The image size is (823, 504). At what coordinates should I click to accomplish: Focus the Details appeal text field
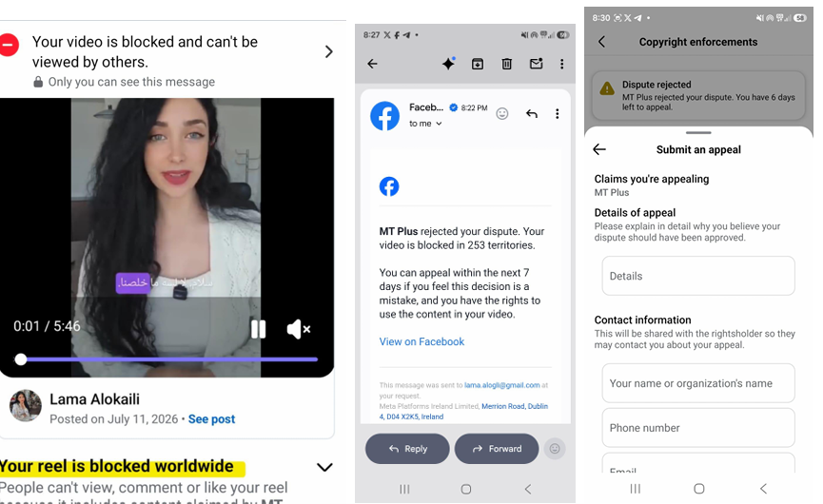click(698, 276)
